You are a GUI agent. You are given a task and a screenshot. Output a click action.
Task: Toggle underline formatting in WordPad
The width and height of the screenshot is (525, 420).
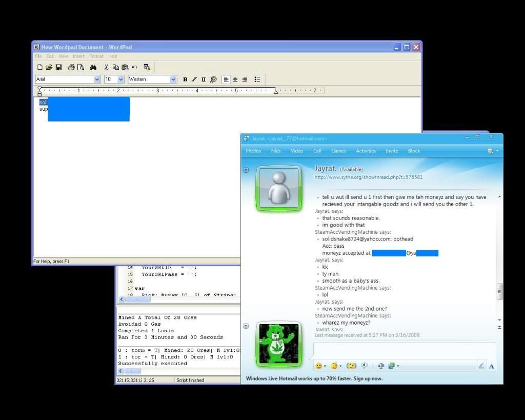pyautogui.click(x=204, y=79)
